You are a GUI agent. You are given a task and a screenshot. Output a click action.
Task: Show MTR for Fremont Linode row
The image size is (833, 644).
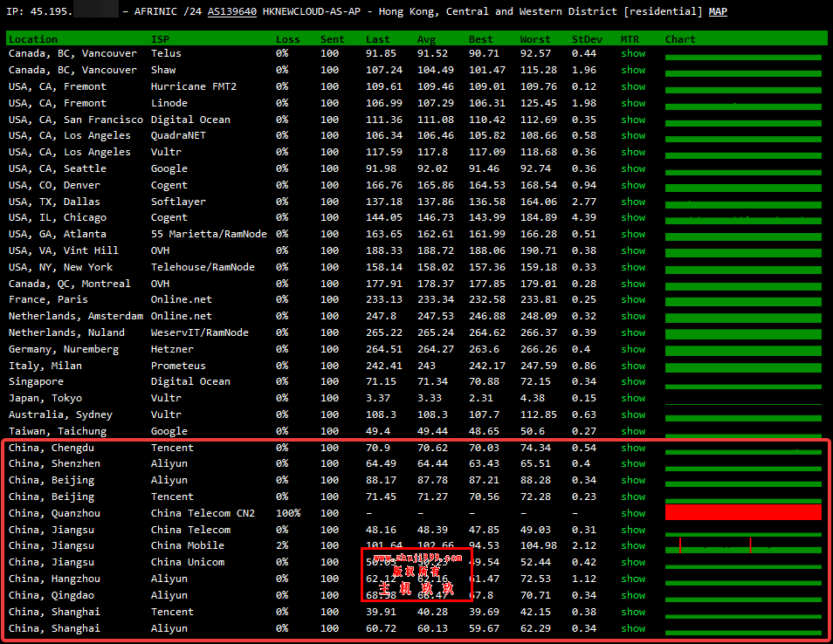pyautogui.click(x=633, y=102)
